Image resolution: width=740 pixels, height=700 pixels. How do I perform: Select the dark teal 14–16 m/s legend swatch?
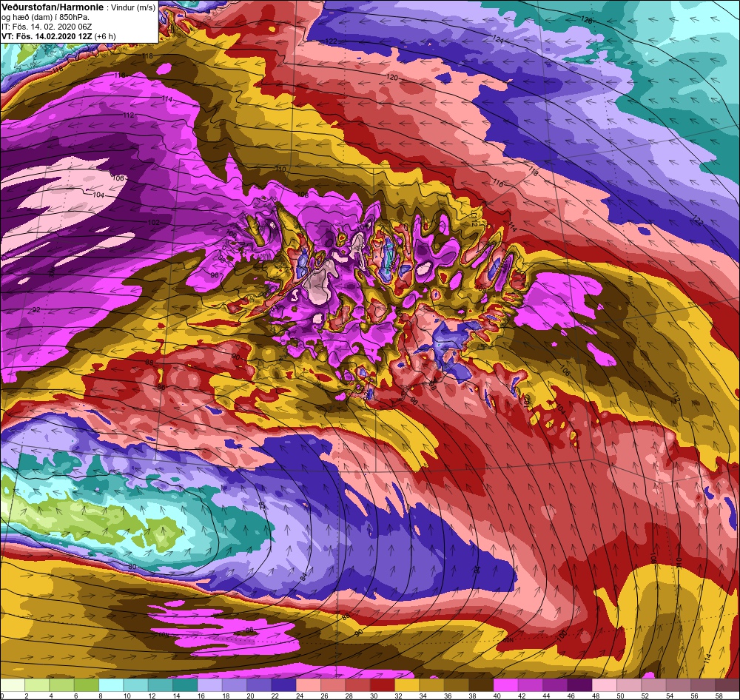coord(185,684)
